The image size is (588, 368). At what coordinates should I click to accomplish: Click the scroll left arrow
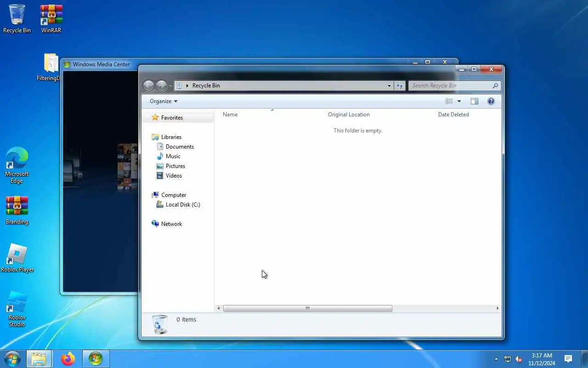coord(219,308)
